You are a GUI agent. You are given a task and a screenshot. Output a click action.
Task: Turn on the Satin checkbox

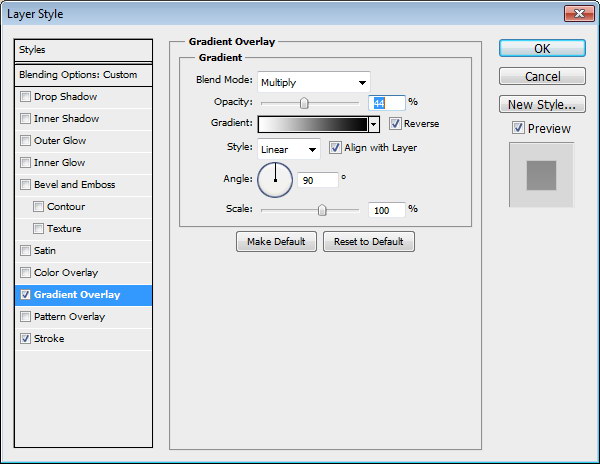[x=25, y=251]
